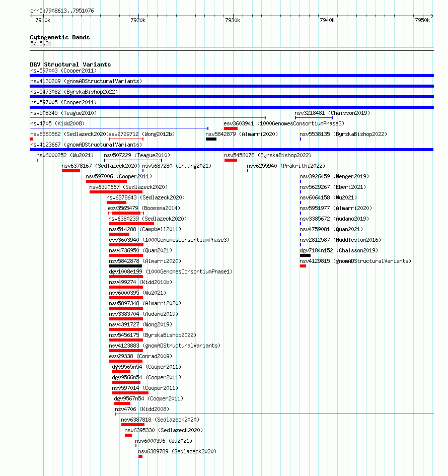Open nsv5629267 (Ebert2021) label
This screenshot has height=476, width=448.
pyautogui.click(x=333, y=187)
